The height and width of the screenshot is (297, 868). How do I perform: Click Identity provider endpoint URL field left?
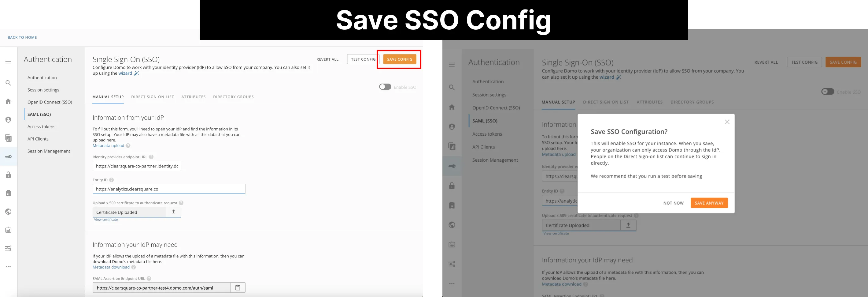pyautogui.click(x=137, y=166)
